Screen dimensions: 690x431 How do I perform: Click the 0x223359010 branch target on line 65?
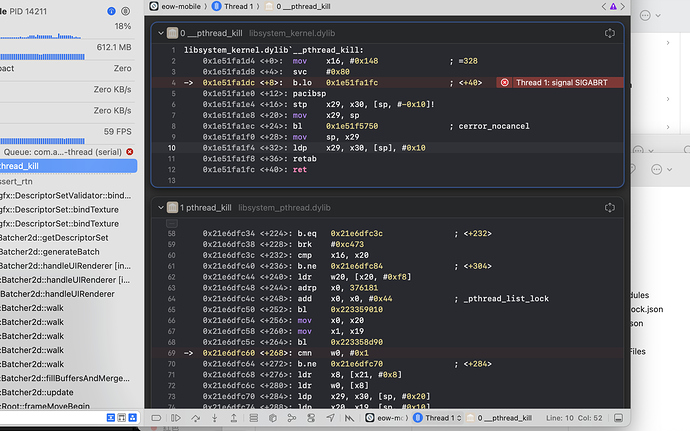click(356, 309)
